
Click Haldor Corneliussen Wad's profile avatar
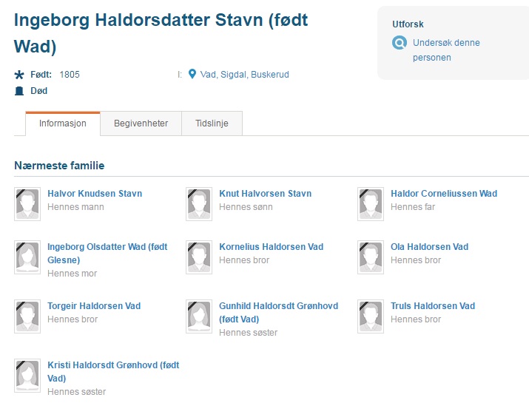(x=371, y=204)
